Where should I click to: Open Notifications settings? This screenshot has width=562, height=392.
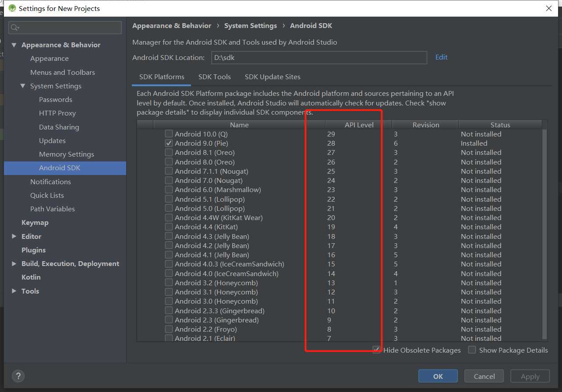point(50,182)
